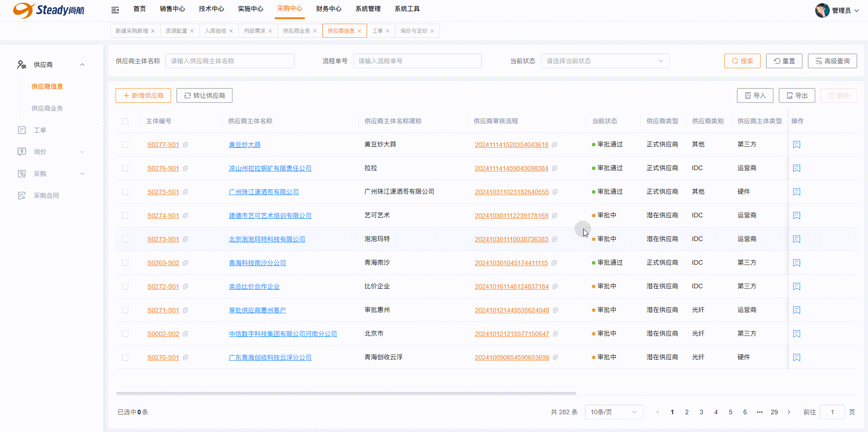868x432 pixels.
Task: Click the horizontal table scrollbar
Action: 346,393
